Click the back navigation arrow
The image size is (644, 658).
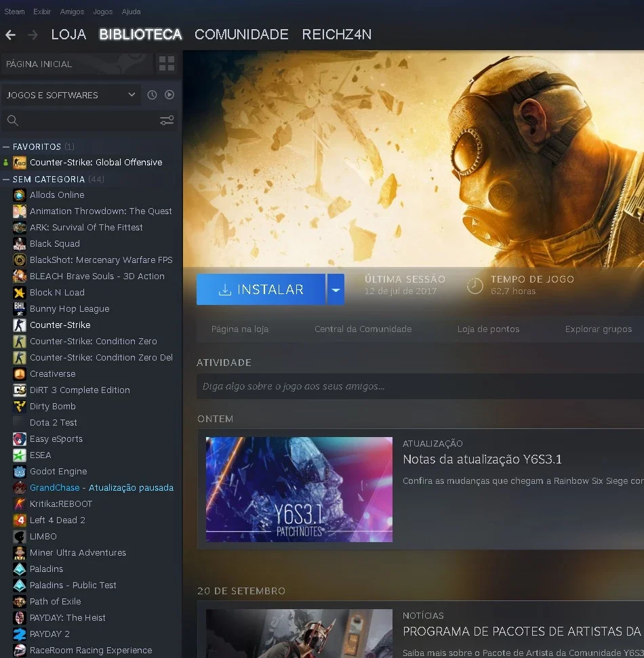10,35
